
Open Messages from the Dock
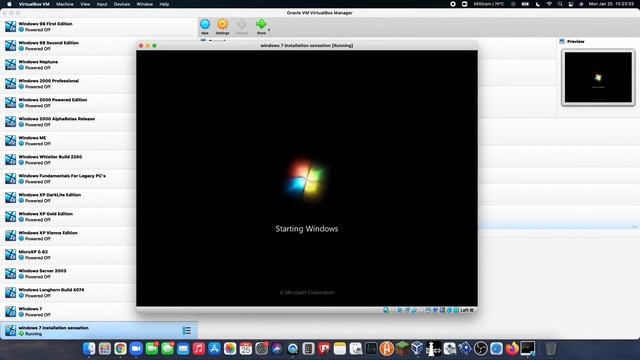click(x=167, y=349)
